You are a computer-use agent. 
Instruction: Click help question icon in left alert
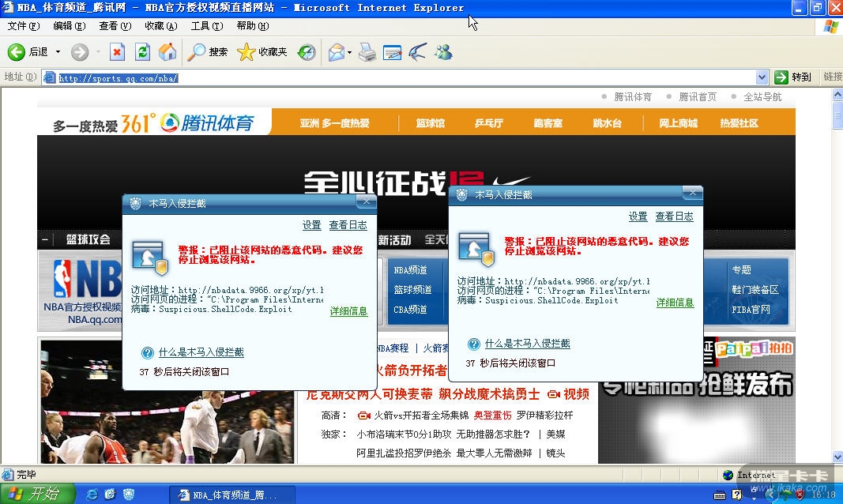147,352
